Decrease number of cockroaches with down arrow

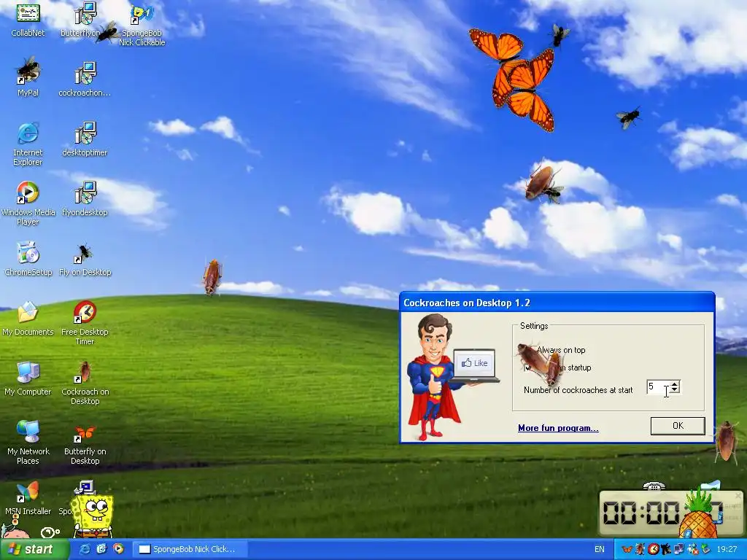674,390
